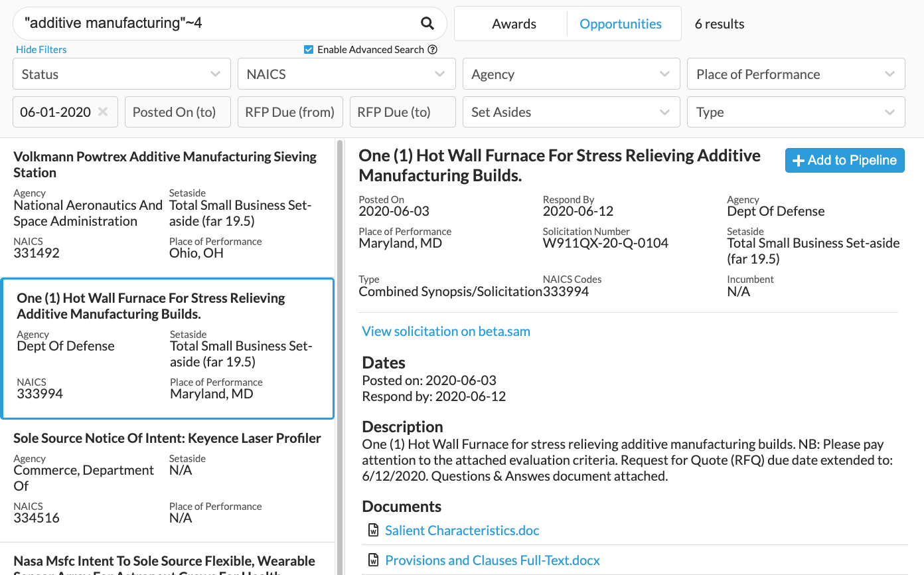Click Ohio, OH place of performance
This screenshot has width=924, height=575.
click(x=196, y=253)
